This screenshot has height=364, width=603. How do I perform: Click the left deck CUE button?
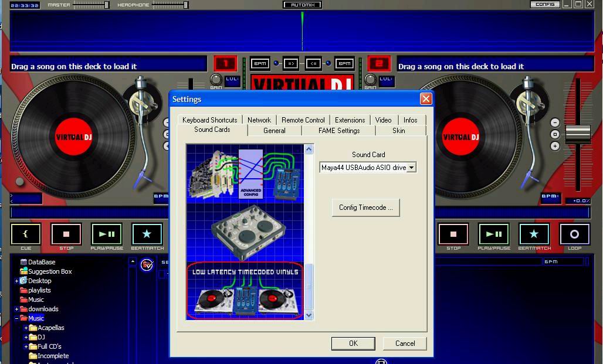pos(26,234)
